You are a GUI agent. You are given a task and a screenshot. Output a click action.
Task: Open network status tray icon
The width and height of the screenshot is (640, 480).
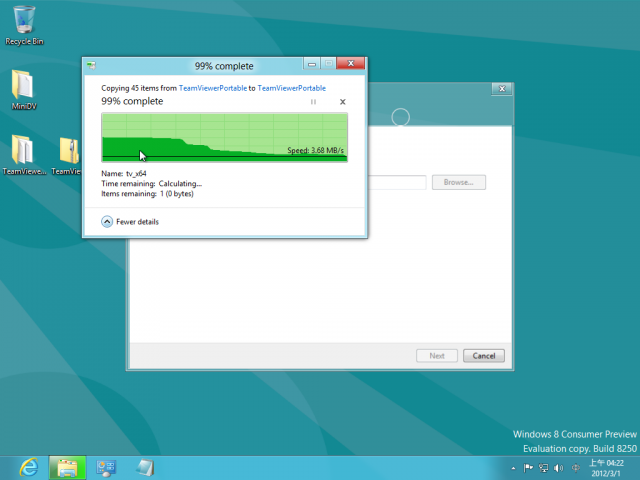[543, 468]
